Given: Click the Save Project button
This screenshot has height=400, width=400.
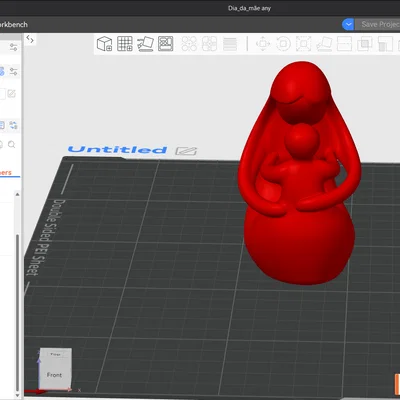Looking at the screenshot, I should [x=379, y=24].
